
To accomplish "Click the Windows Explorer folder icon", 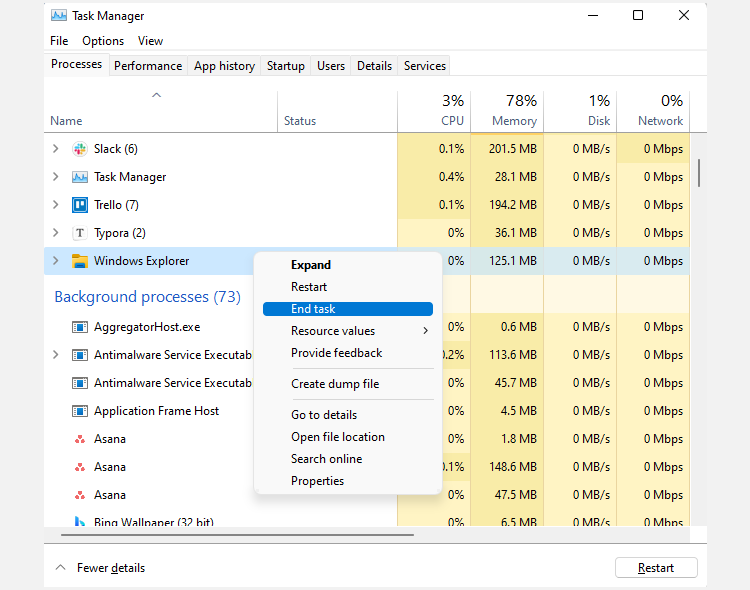I will (x=80, y=261).
